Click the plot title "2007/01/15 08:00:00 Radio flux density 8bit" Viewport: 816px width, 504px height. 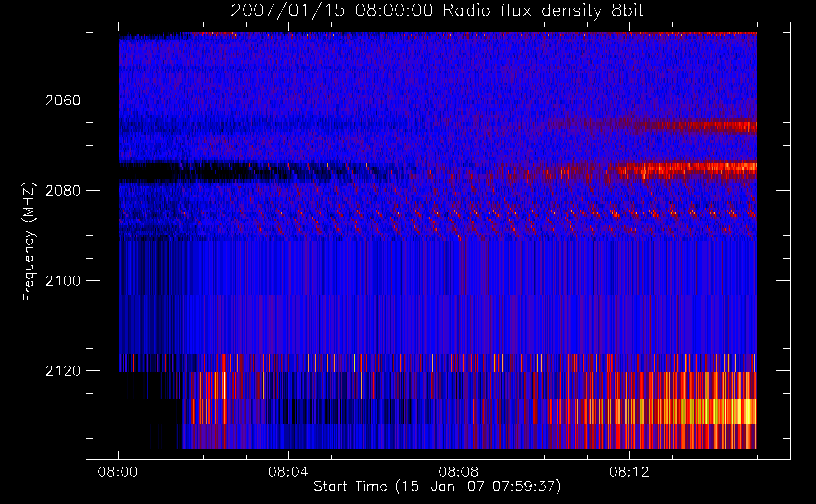coord(437,11)
